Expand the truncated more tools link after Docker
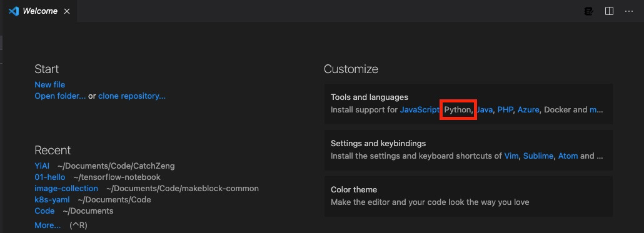Screen dimensions: 644x233 click(x=596, y=110)
